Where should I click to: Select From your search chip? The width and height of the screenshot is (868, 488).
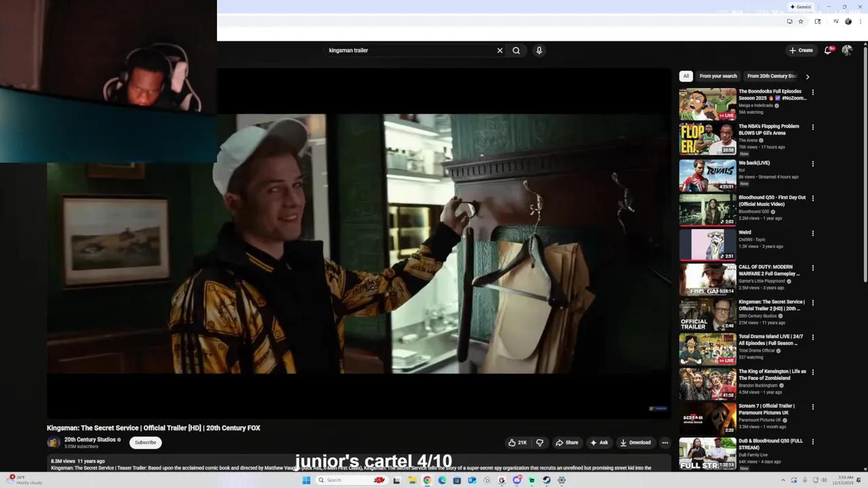tap(718, 76)
